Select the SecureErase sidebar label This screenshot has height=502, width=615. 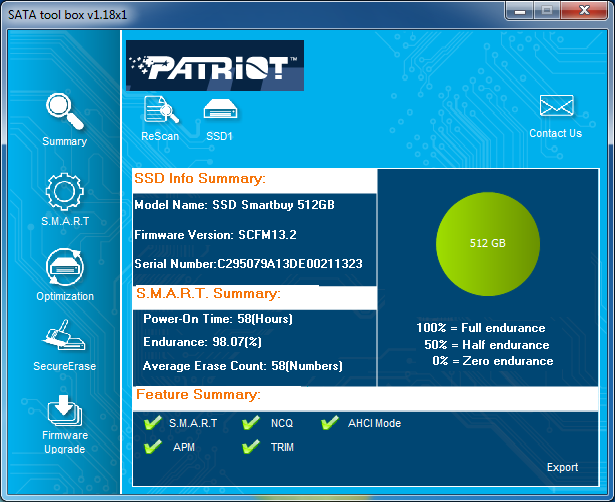pos(65,366)
